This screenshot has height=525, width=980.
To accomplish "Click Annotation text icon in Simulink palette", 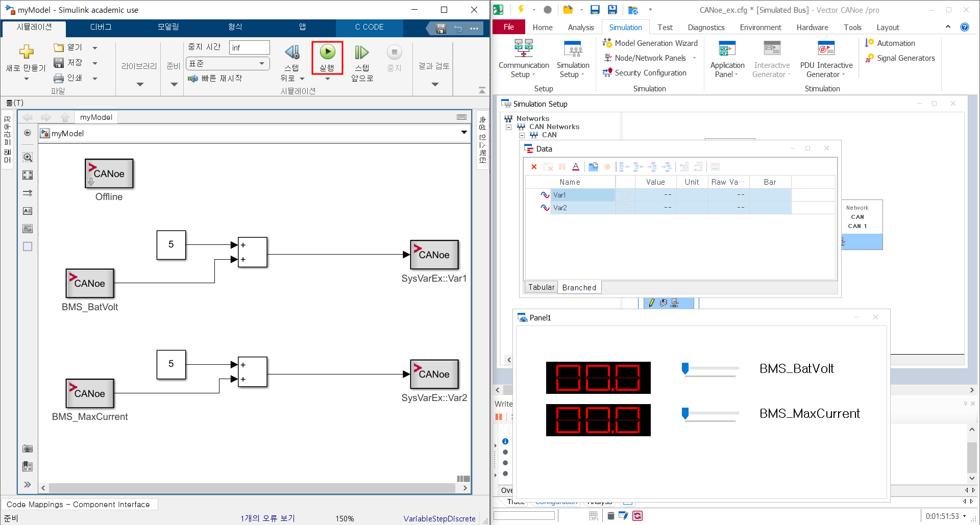I will pyautogui.click(x=28, y=211).
